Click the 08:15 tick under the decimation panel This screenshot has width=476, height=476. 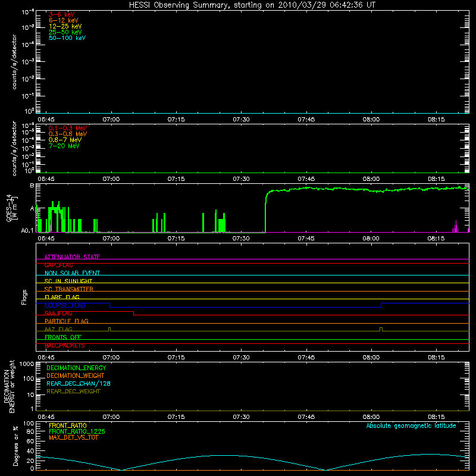pos(436,417)
